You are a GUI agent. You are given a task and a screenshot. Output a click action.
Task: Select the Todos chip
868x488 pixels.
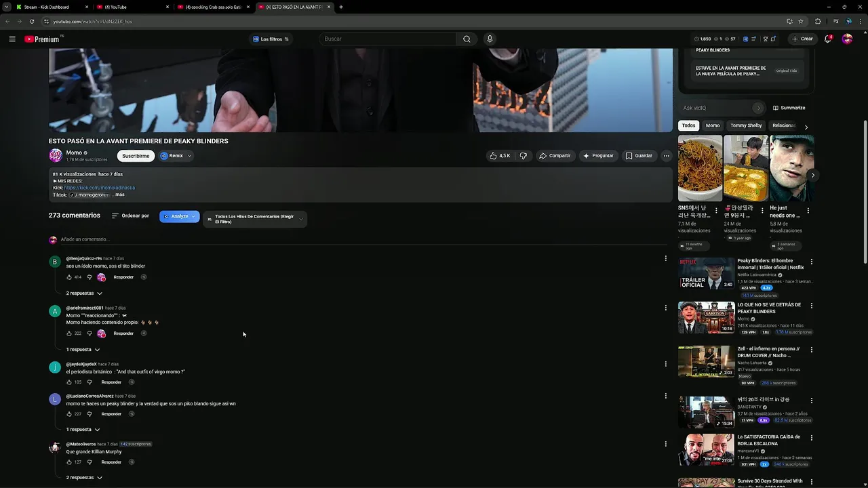tap(688, 125)
